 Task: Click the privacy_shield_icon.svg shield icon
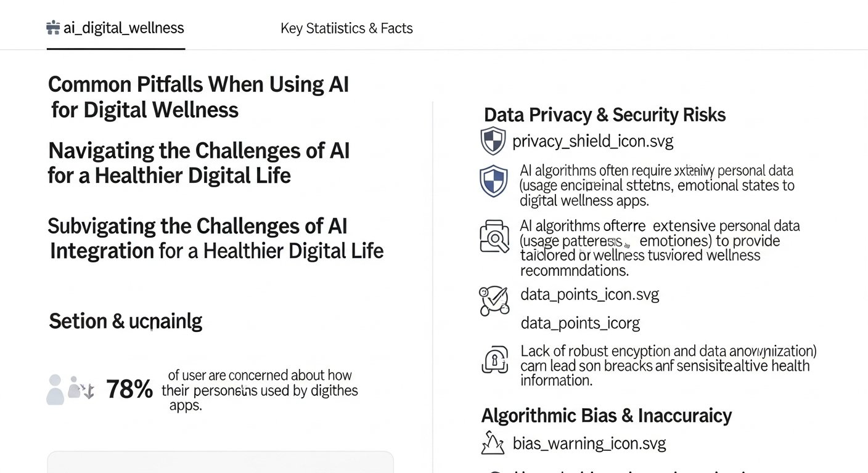tap(493, 140)
